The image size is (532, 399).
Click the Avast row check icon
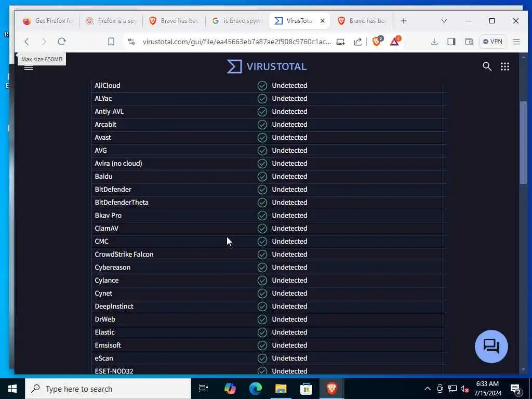[x=262, y=137]
